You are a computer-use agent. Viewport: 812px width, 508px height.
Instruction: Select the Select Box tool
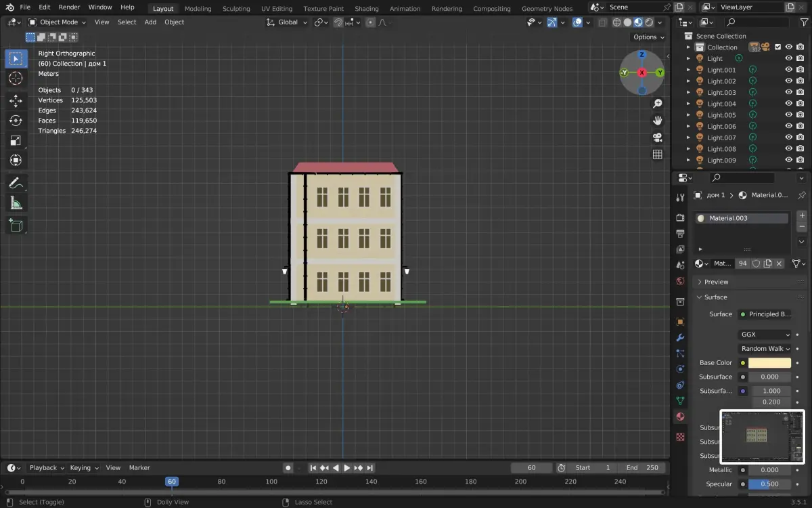16,59
